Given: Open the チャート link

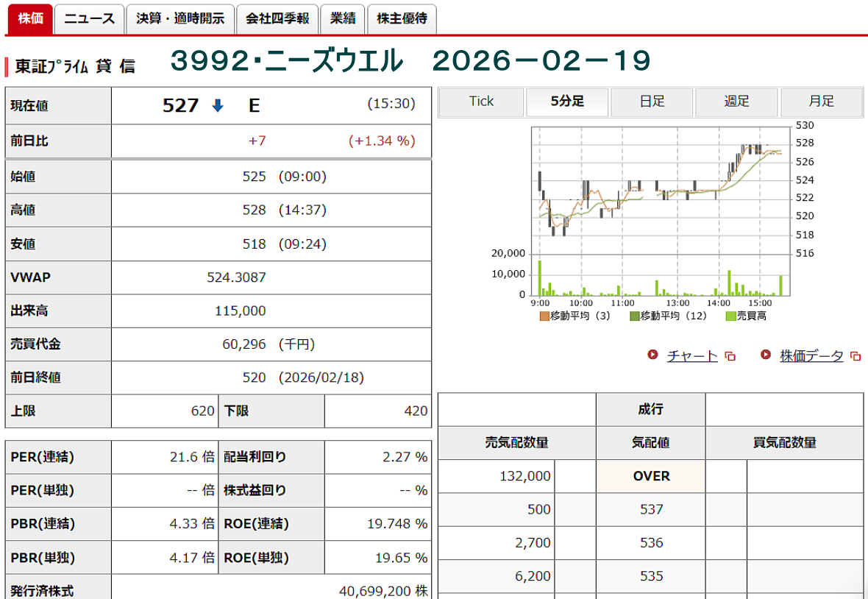Looking at the screenshot, I should pos(691,356).
